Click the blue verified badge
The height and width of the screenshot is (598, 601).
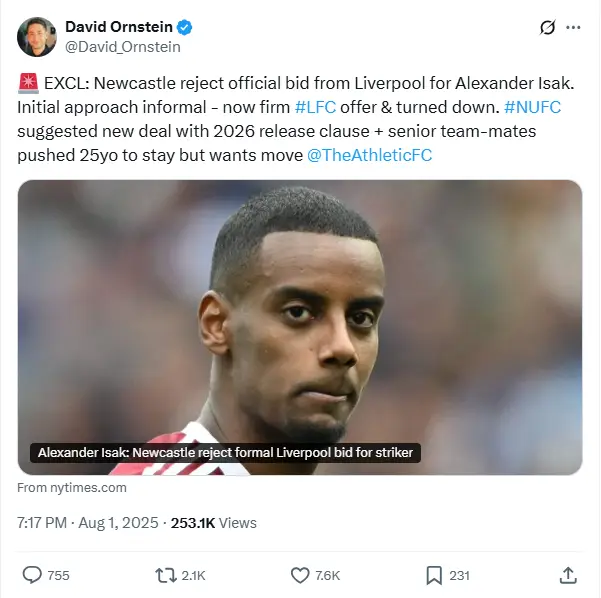point(184,27)
